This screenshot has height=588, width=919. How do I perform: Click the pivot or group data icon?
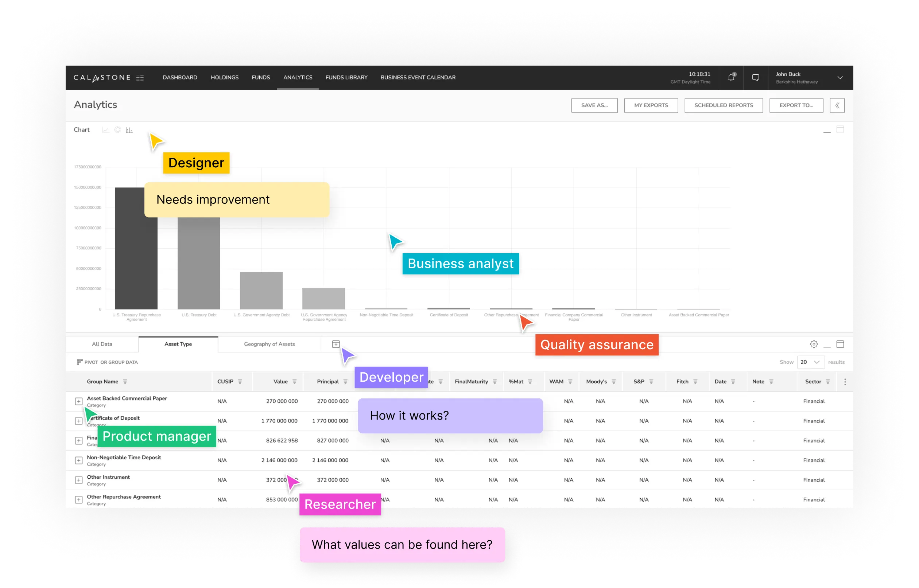click(80, 362)
